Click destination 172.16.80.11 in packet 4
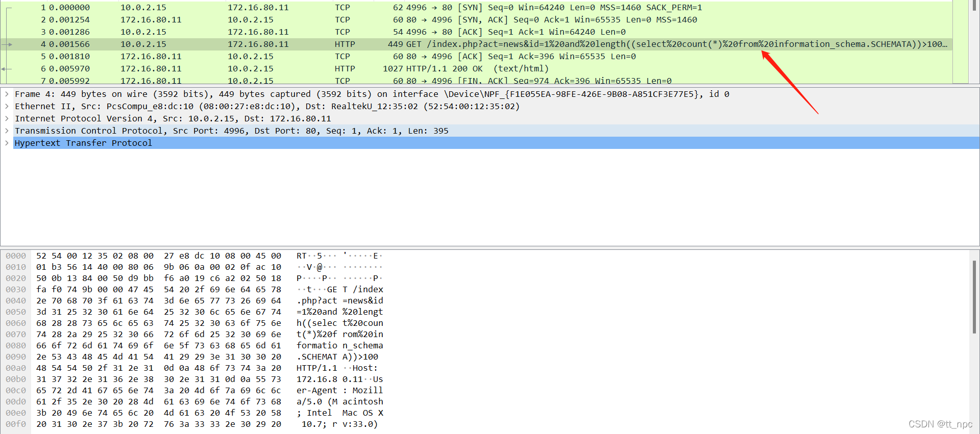The image size is (980, 434). [x=258, y=44]
